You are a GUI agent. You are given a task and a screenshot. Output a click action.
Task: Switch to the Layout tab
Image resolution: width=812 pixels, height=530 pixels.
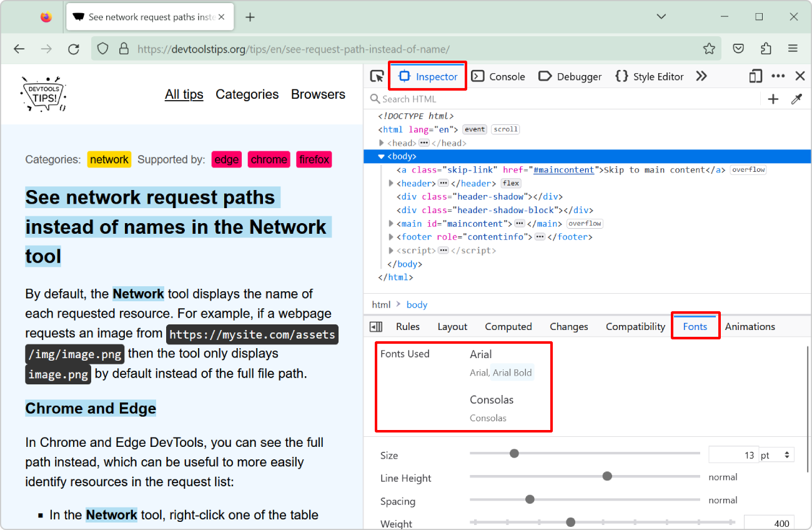pos(452,326)
